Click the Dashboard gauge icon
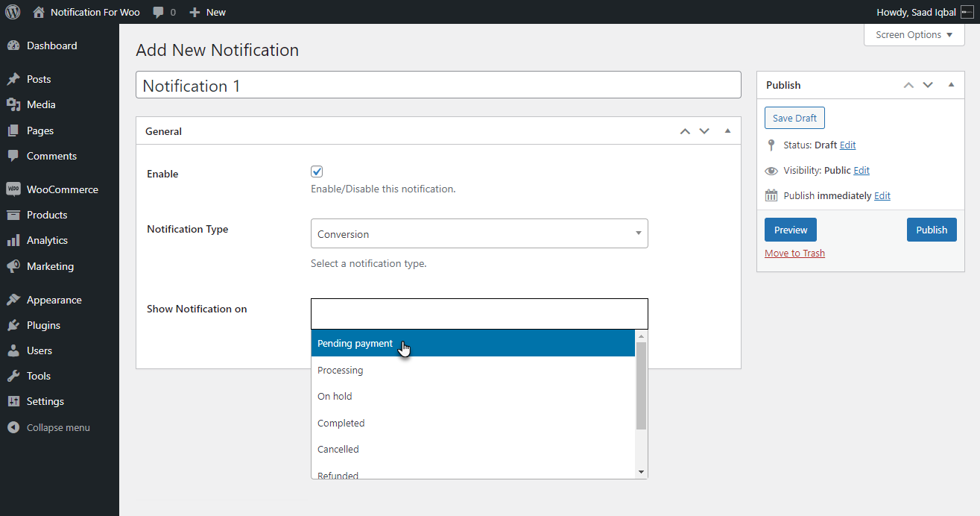980x516 pixels. (x=13, y=45)
